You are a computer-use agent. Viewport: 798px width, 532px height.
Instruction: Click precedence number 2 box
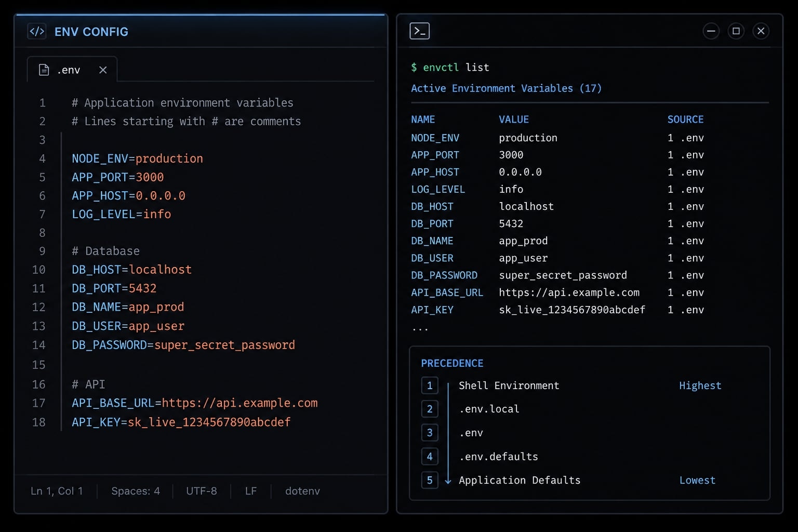430,409
